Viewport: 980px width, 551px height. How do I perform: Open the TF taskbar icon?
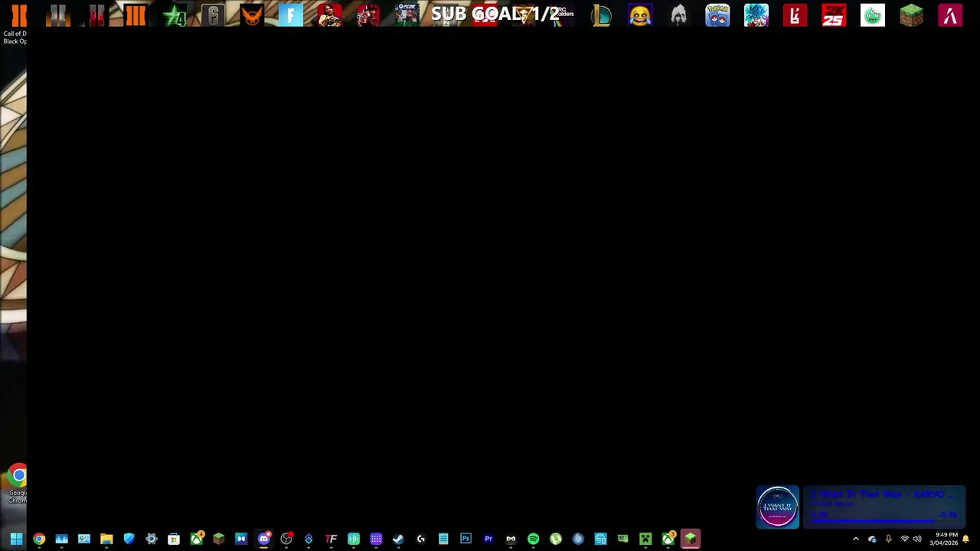[331, 539]
